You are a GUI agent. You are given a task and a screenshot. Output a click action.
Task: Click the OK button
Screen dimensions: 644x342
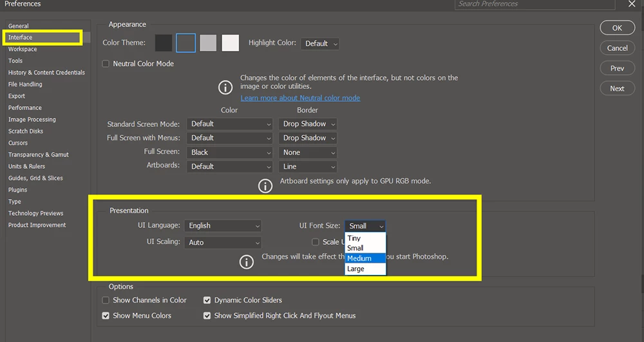click(x=618, y=28)
